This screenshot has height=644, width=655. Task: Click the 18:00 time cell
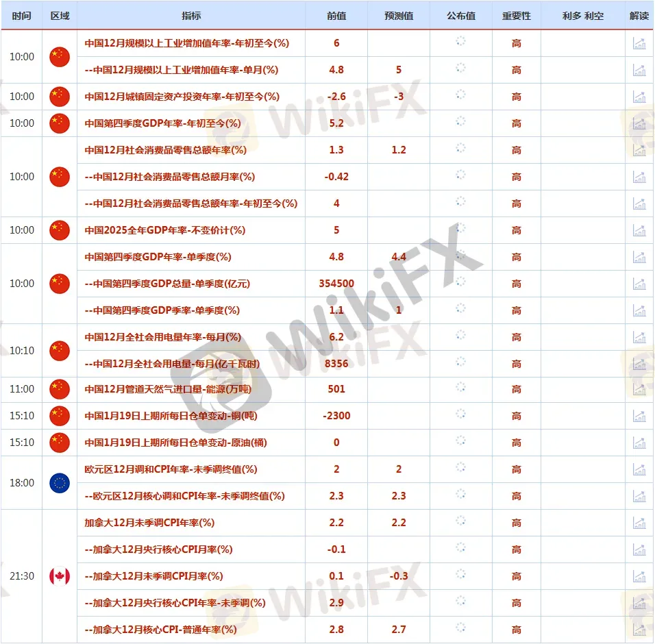point(22,483)
